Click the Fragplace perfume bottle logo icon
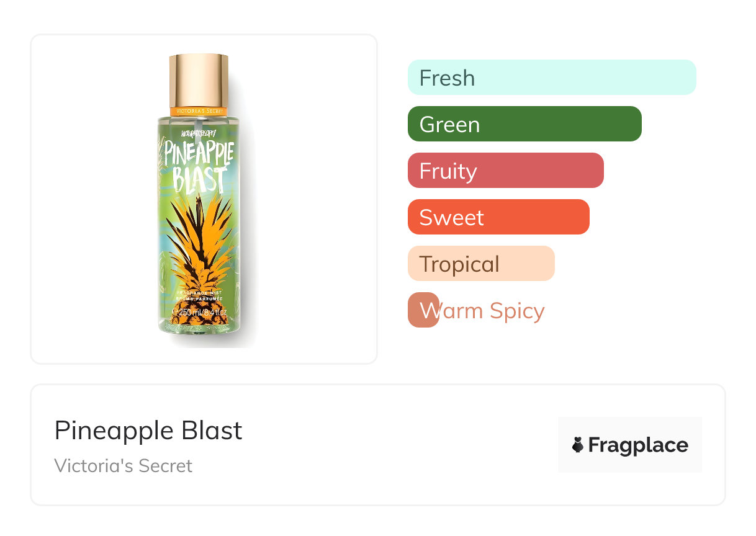Image resolution: width=756 pixels, height=536 pixels. tap(578, 445)
